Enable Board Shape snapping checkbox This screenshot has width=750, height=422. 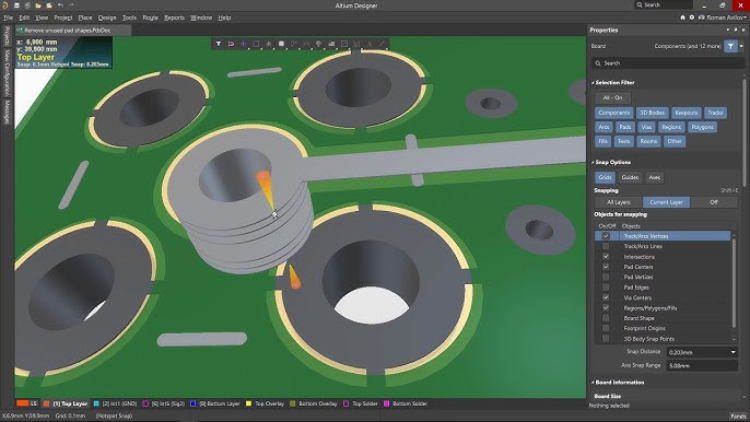(x=606, y=318)
